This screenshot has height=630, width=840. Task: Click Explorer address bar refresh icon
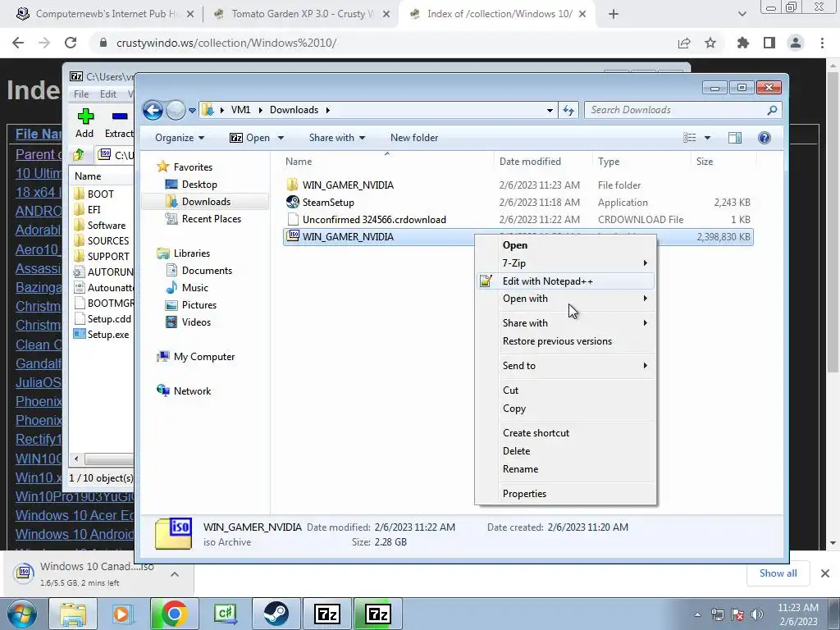point(568,111)
